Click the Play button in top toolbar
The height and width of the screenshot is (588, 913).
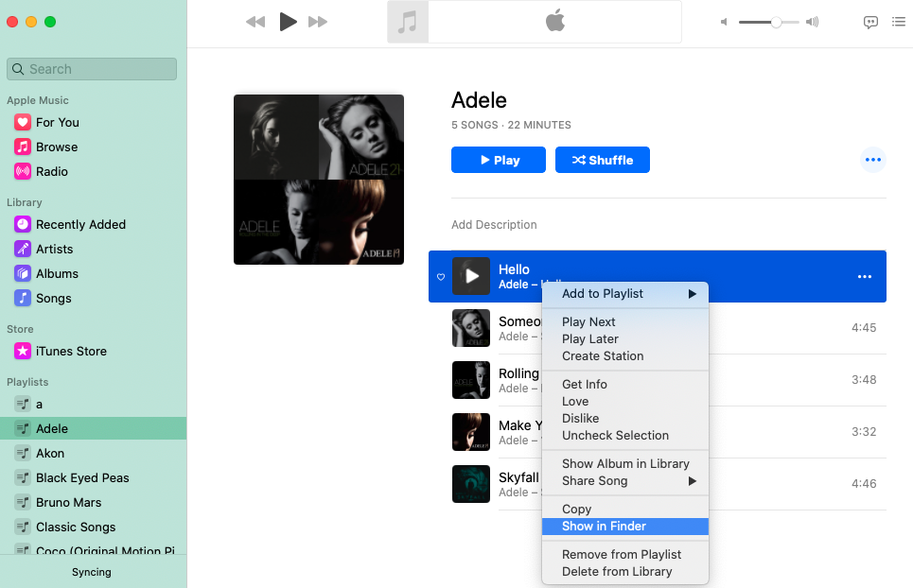click(x=289, y=22)
